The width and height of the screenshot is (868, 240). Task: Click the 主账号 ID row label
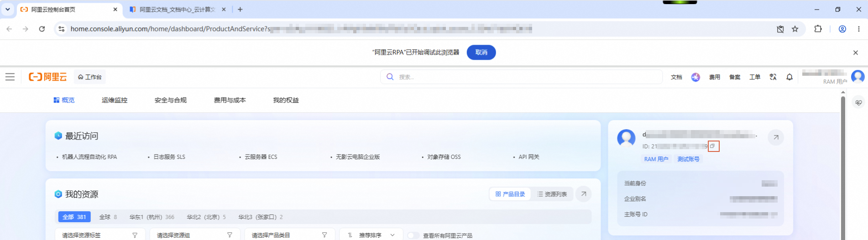[636, 214]
